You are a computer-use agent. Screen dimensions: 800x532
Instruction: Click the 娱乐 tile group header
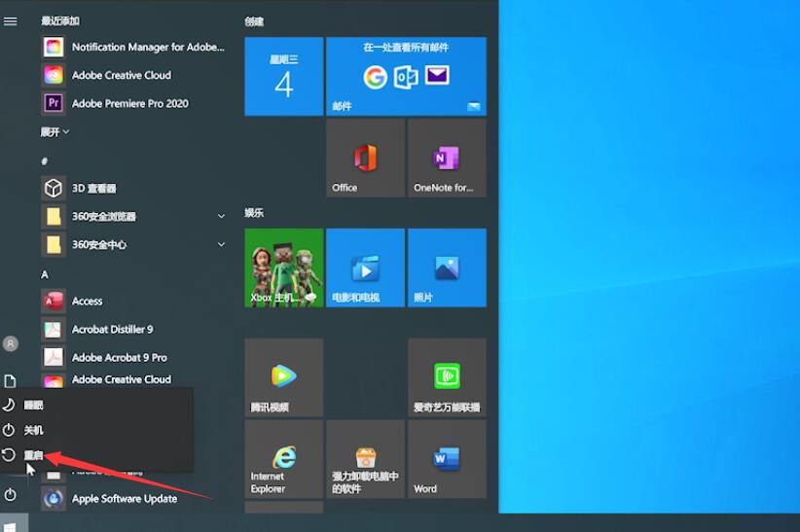point(254,213)
